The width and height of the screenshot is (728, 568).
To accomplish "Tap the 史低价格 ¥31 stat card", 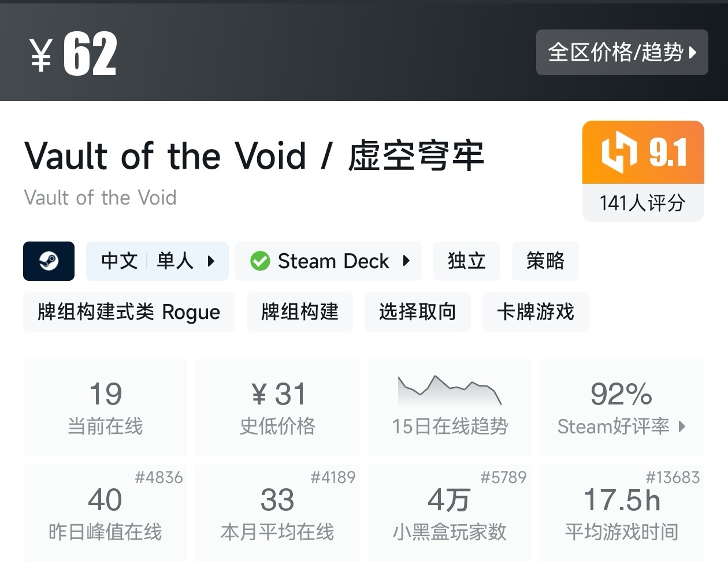I will pyautogui.click(x=277, y=407).
